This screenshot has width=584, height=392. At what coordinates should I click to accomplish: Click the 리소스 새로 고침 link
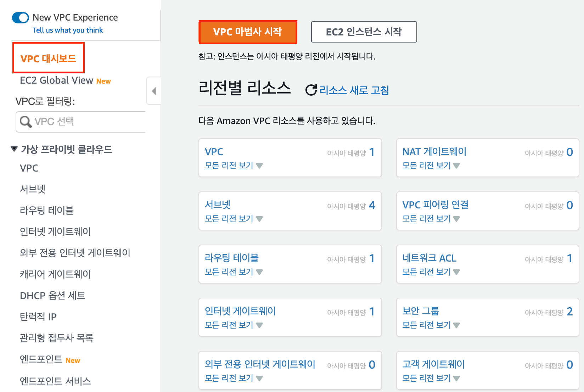click(x=354, y=90)
